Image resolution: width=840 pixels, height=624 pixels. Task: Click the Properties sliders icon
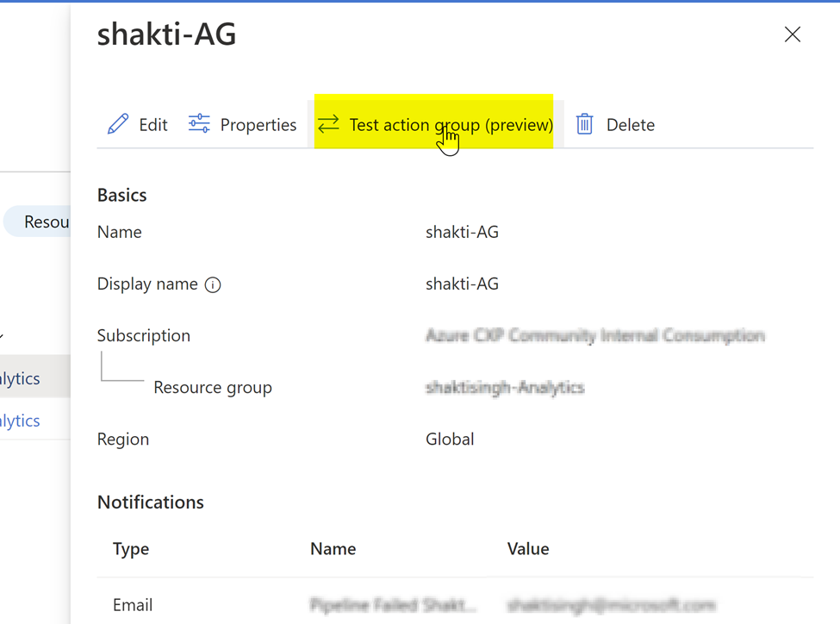pyautogui.click(x=199, y=124)
